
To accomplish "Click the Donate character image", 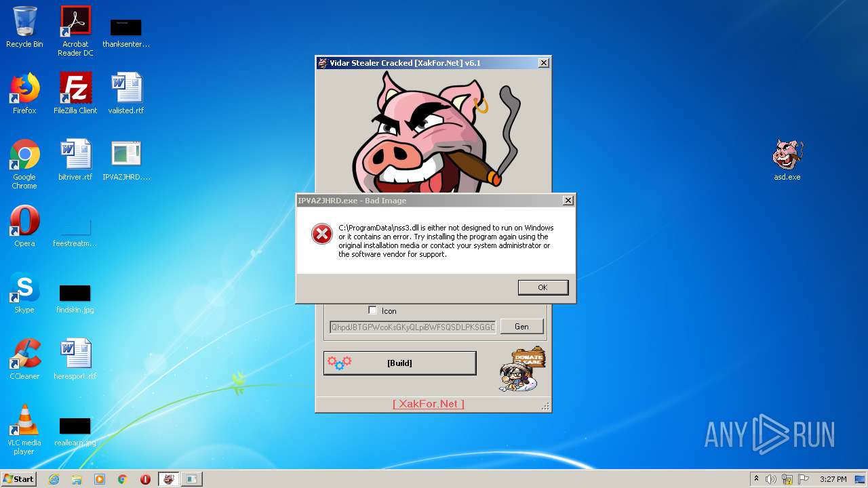I will (521, 370).
